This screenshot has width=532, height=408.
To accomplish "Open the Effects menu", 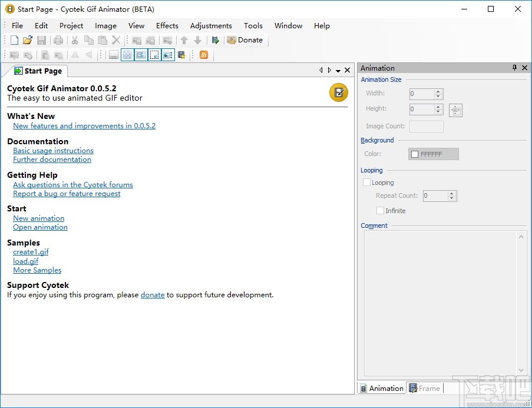I will coord(167,25).
